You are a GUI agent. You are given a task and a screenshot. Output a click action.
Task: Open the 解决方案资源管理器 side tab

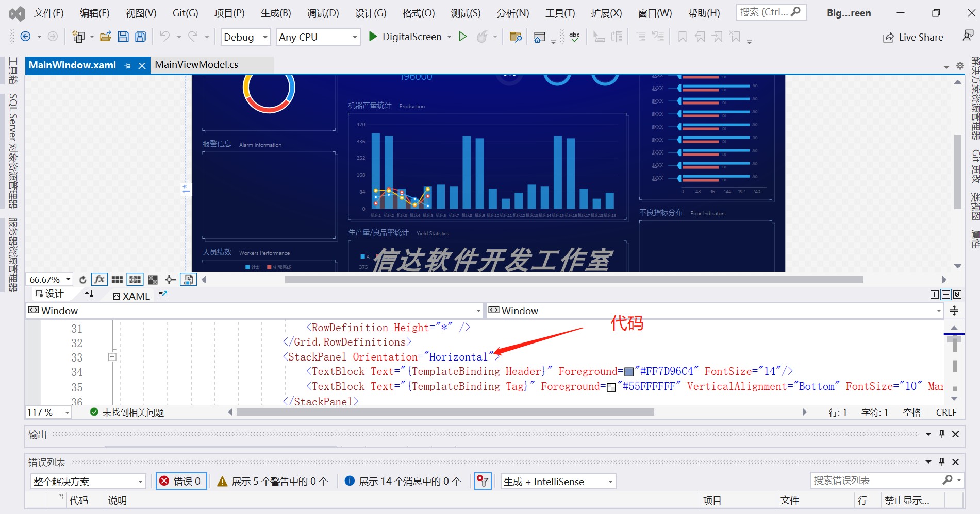pyautogui.click(x=975, y=99)
